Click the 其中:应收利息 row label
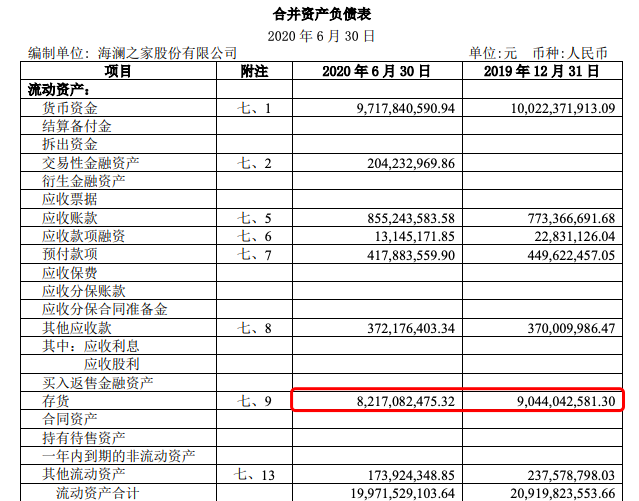 click(x=90, y=346)
